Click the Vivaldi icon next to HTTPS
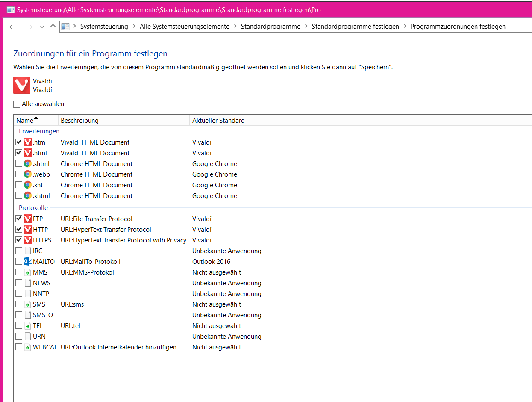The image size is (532, 402). click(x=28, y=240)
